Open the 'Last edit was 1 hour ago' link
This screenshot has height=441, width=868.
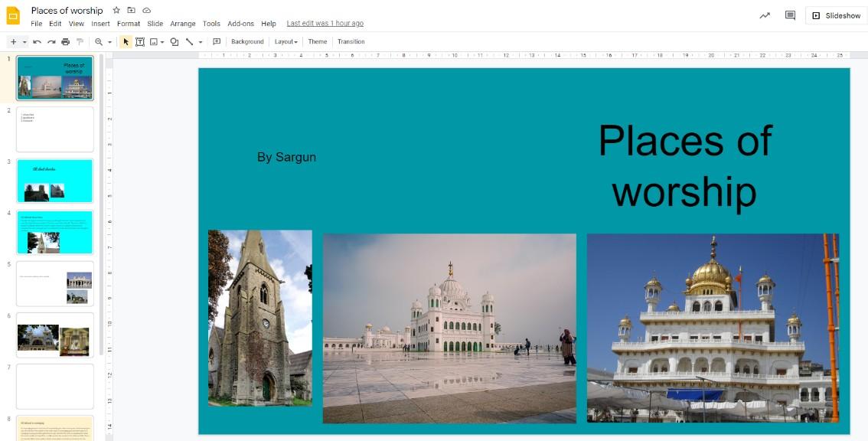(x=325, y=24)
